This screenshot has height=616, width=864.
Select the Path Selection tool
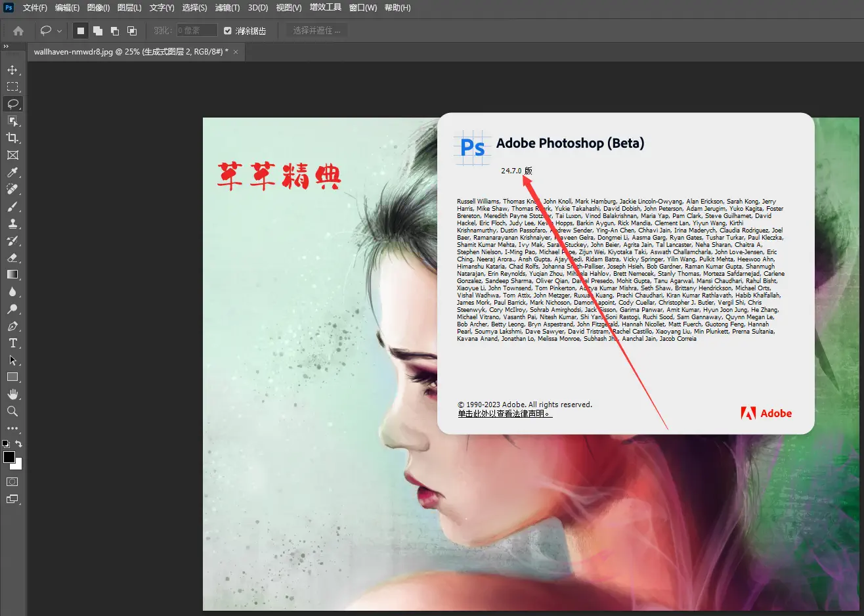click(12, 360)
